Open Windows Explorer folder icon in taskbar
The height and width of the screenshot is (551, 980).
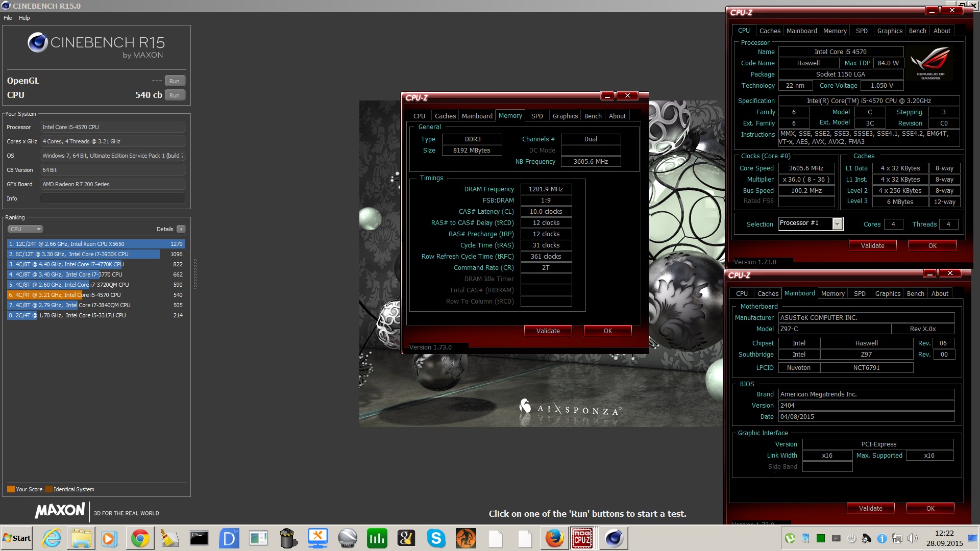[81, 538]
